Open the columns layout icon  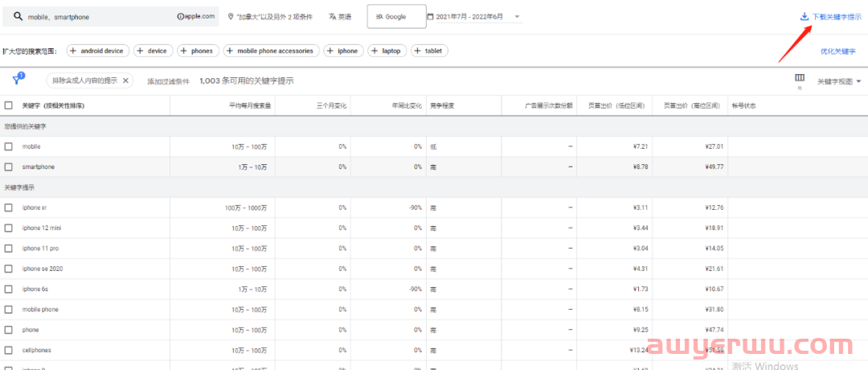click(800, 77)
